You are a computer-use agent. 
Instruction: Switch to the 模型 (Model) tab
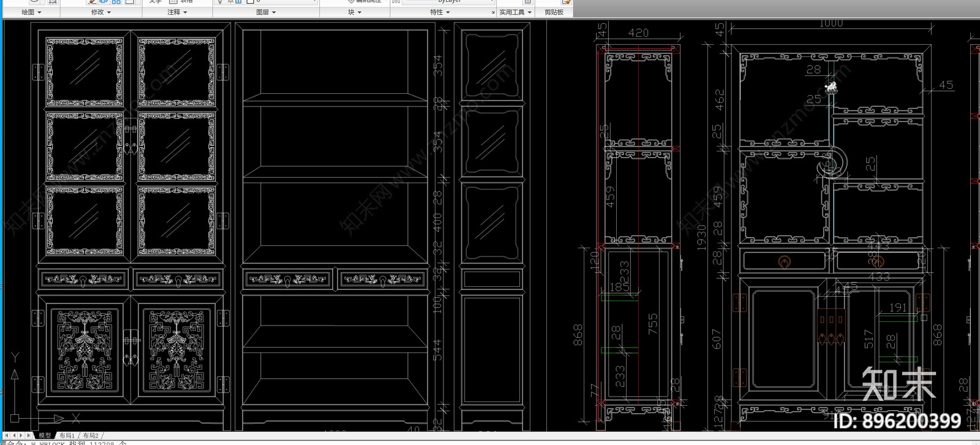[x=45, y=436]
